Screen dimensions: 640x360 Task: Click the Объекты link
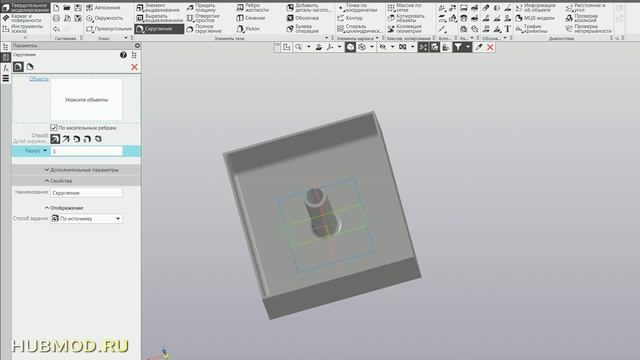[39, 79]
